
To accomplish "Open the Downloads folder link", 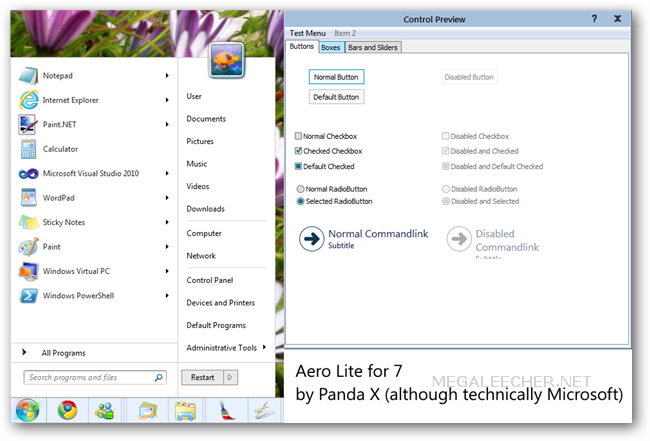I will (205, 209).
